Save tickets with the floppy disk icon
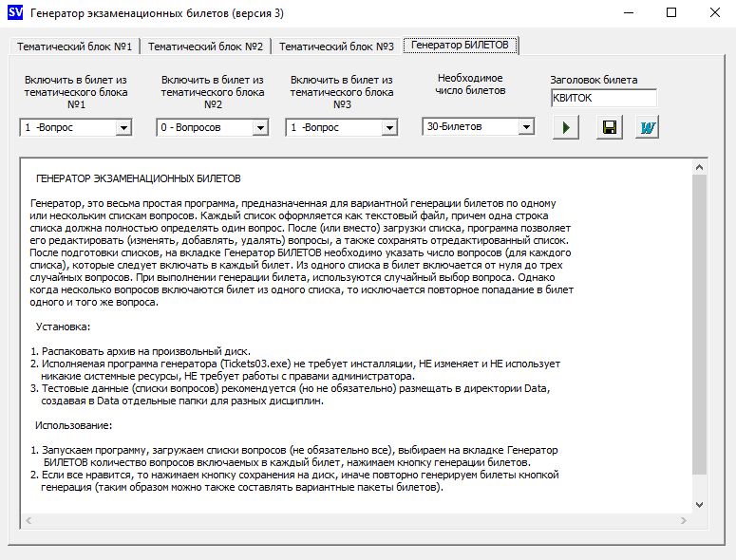The height and width of the screenshot is (560, 736). (x=608, y=127)
